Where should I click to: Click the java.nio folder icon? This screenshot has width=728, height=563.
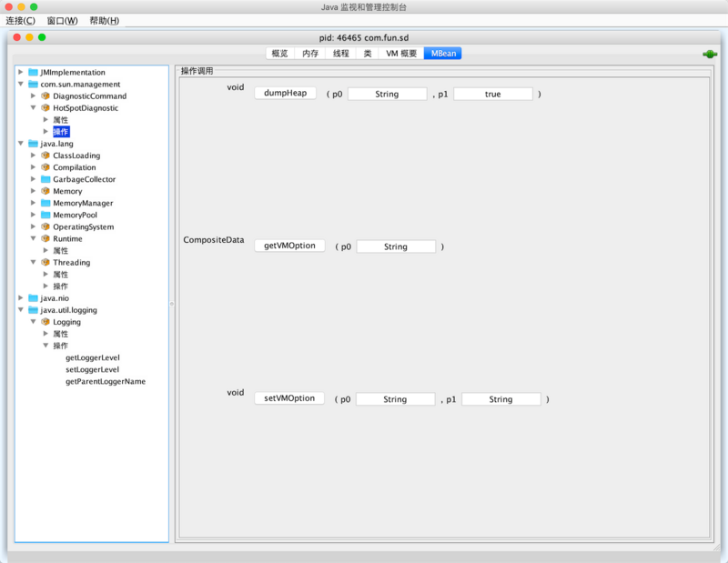[x=33, y=298]
